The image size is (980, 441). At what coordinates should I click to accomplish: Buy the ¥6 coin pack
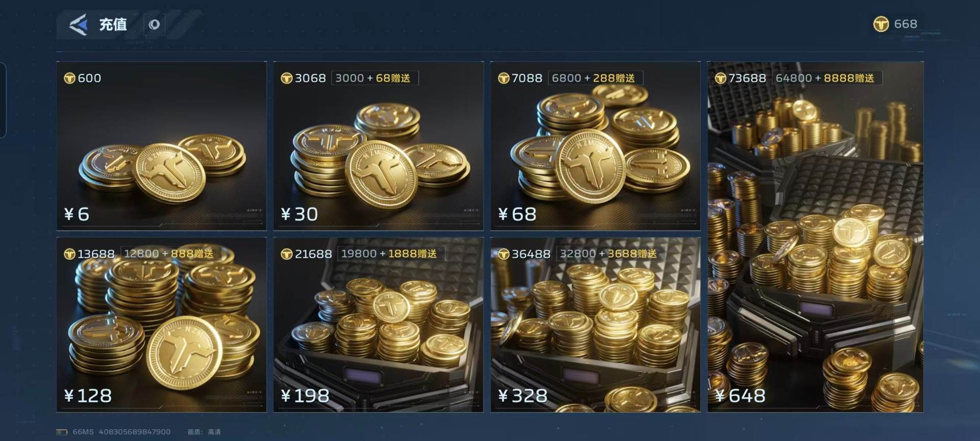[161, 146]
